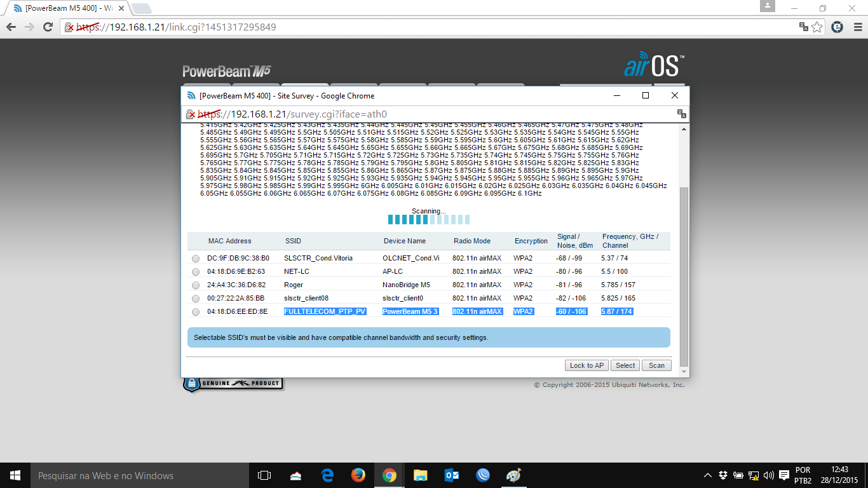Screen dimensions: 868x488
Task: Click the Site Survey scrollbar down arrow
Action: coord(684,373)
